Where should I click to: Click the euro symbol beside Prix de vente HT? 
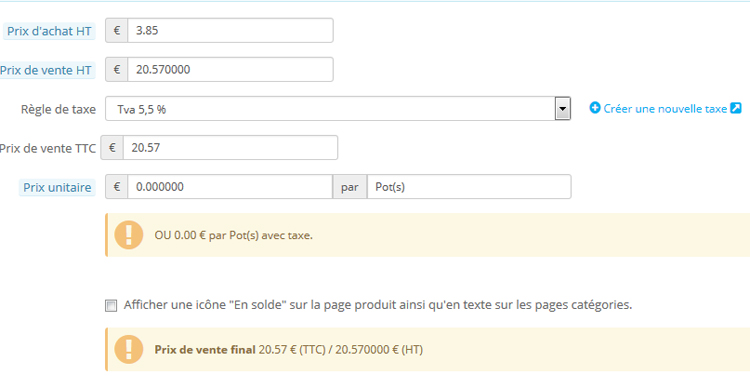[116, 70]
